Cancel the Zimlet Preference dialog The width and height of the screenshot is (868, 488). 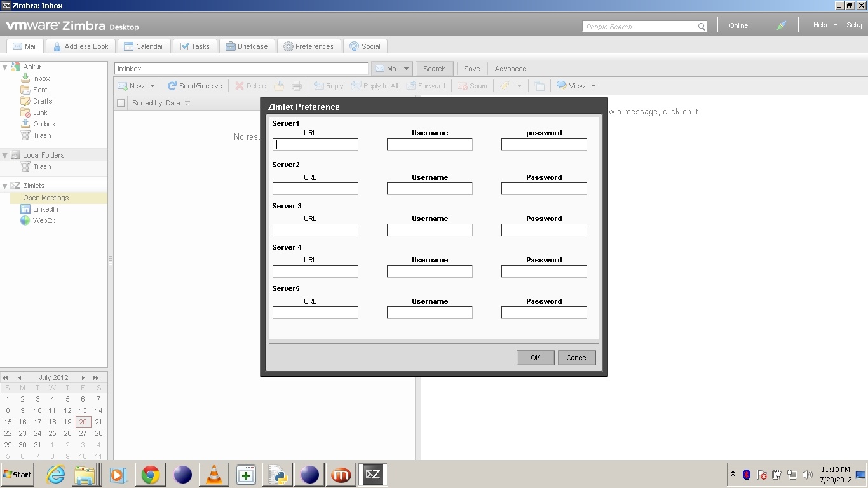tap(577, 358)
